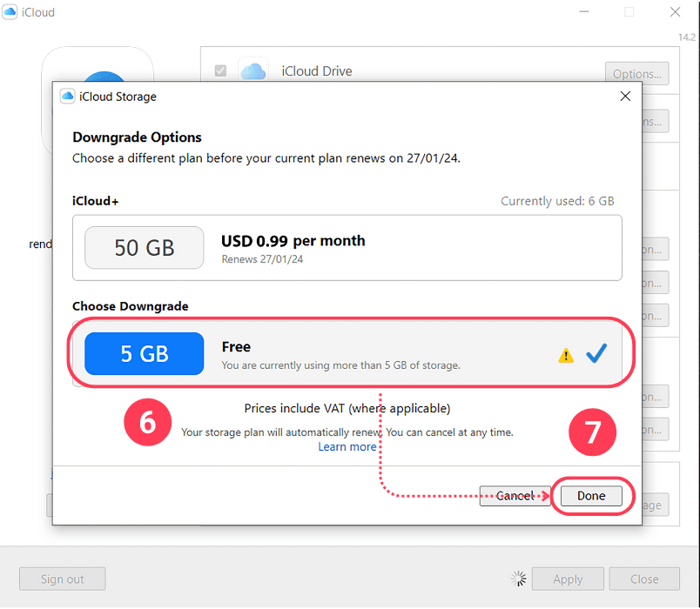The width and height of the screenshot is (700, 609).
Task: Click the Currently used 6 GB label
Action: coord(558,200)
